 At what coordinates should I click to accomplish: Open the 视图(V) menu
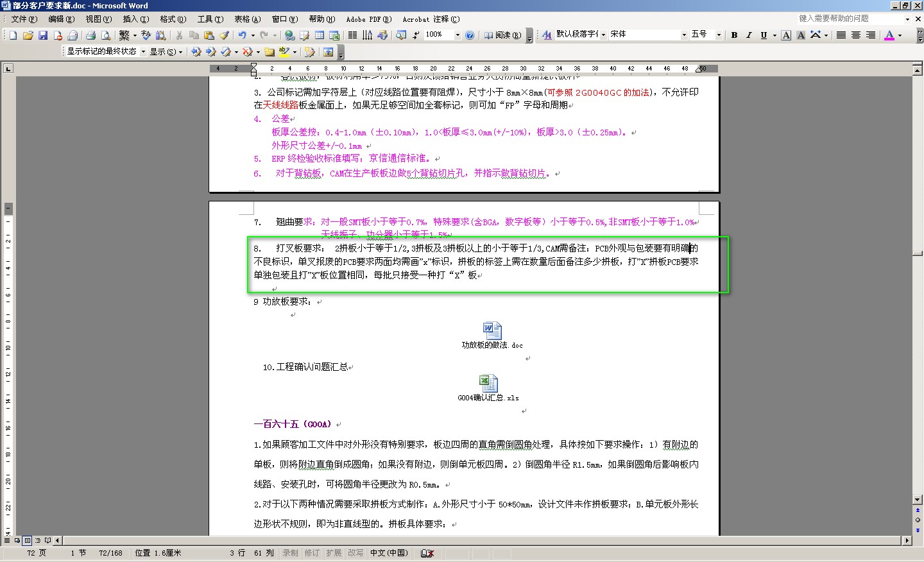tap(99, 19)
